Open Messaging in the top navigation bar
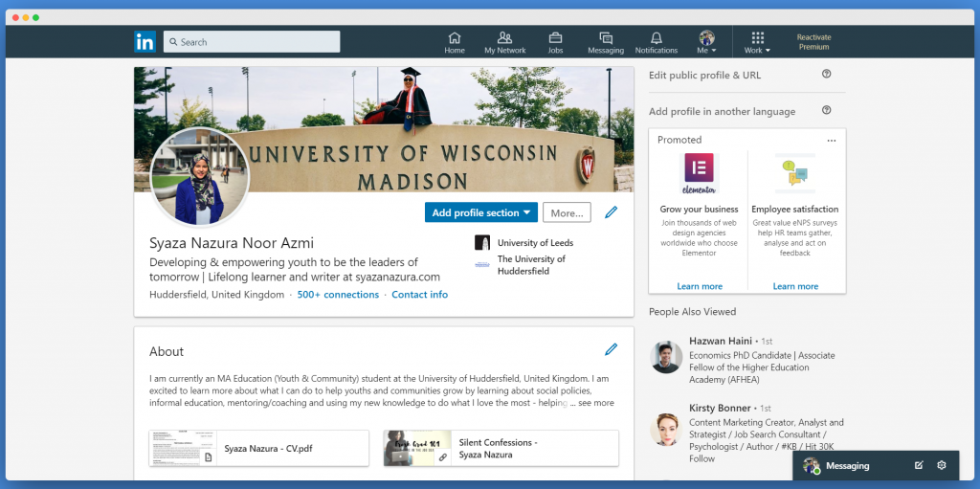This screenshot has width=980, height=489. [x=606, y=42]
